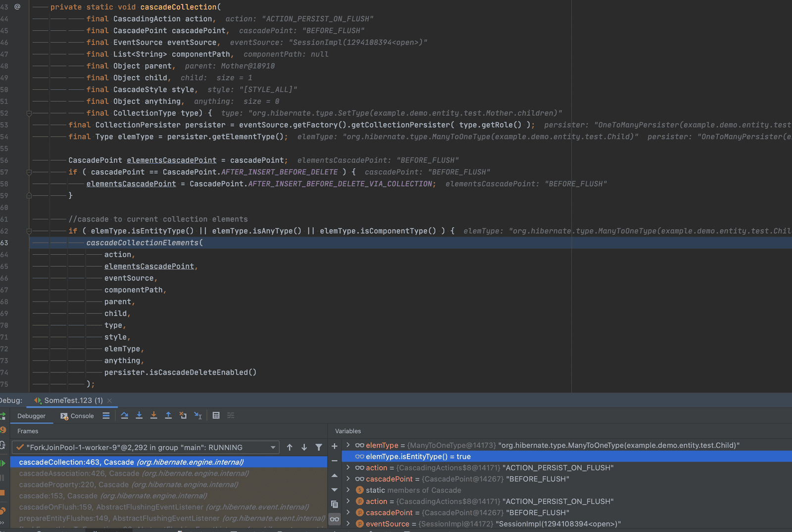Toggle show watches glasses icon
Image resolution: width=792 pixels, height=532 pixels.
click(335, 519)
